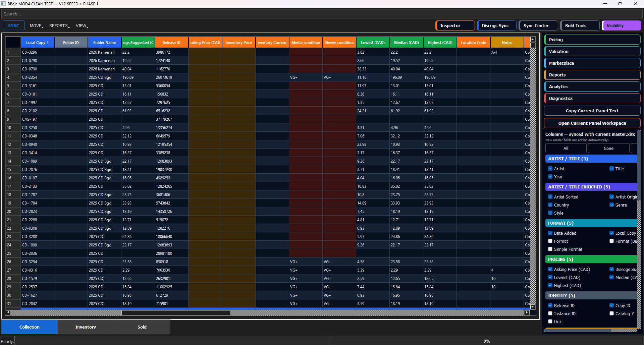Open the REPORTS dropdown menu

click(59, 26)
